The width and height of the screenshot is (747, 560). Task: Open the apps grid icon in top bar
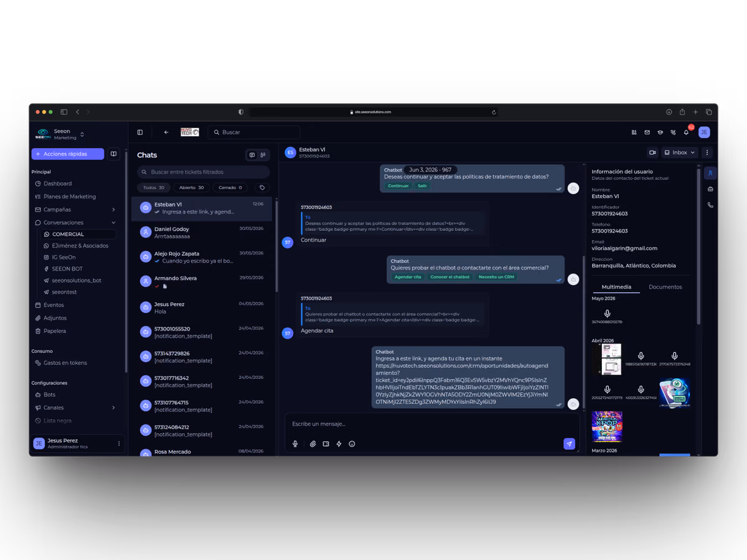point(634,133)
